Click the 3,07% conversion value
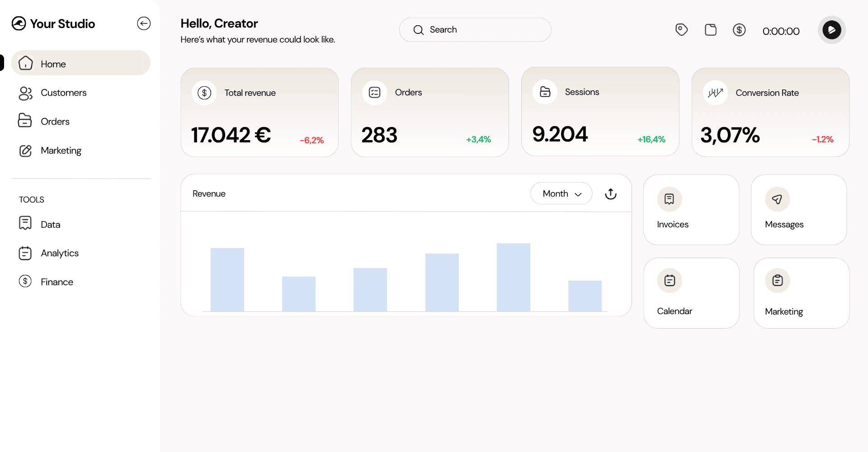Screen dimensions: 868x452 pyautogui.click(x=730, y=135)
